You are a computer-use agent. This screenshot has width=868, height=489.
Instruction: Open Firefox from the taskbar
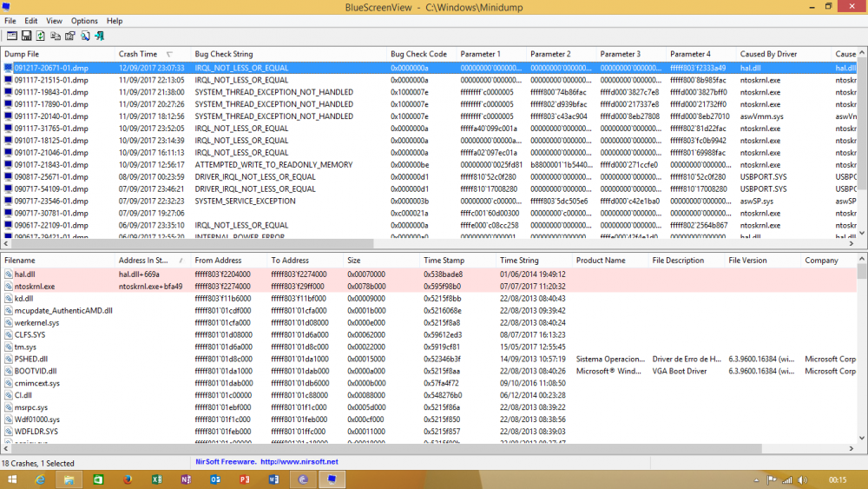tap(128, 479)
